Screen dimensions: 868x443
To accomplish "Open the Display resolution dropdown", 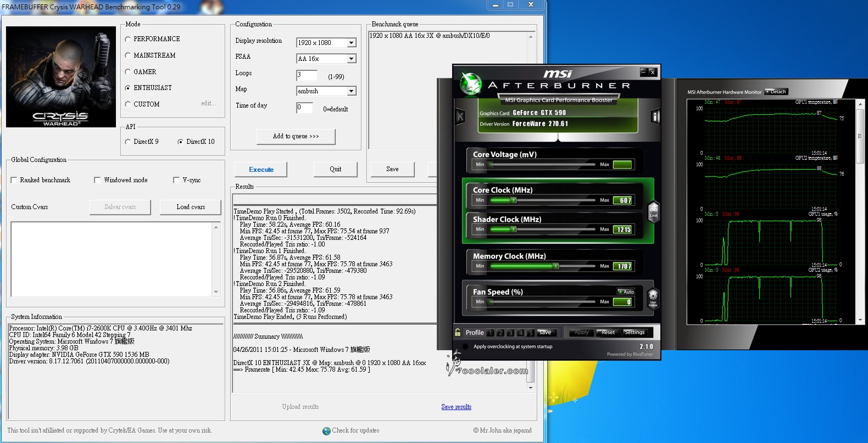I will 352,43.
